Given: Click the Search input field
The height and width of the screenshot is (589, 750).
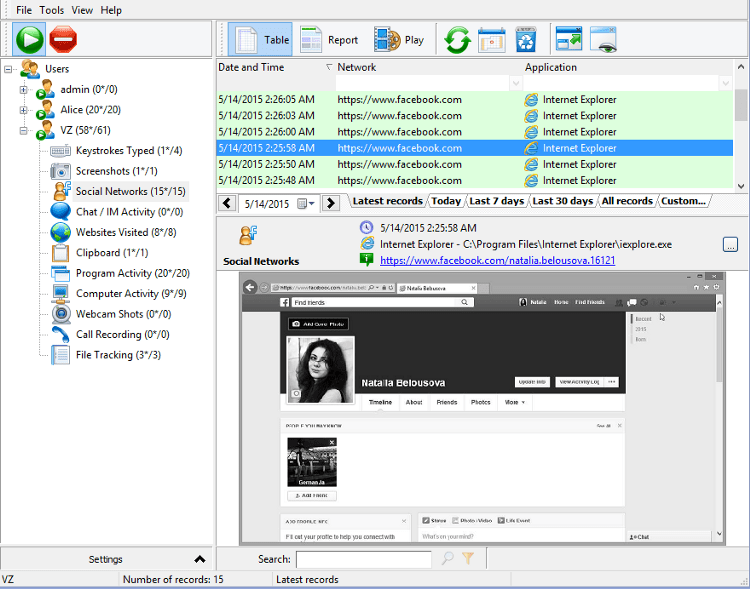Looking at the screenshot, I should point(364,559).
